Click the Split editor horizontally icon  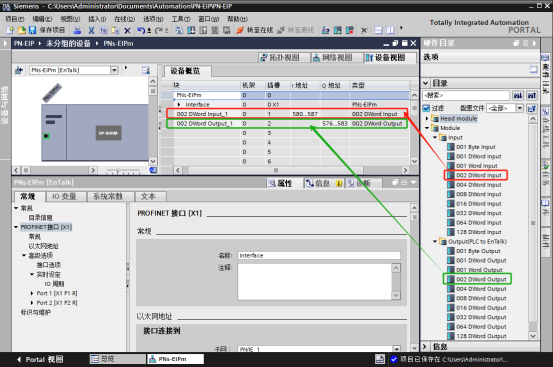(x=378, y=30)
